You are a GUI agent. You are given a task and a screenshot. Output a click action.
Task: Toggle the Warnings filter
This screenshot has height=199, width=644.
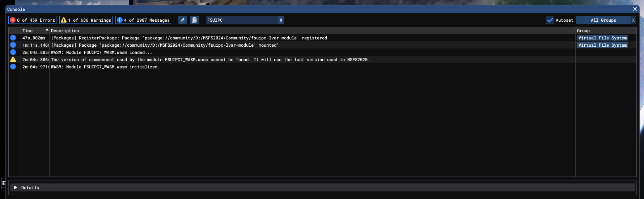pos(86,20)
